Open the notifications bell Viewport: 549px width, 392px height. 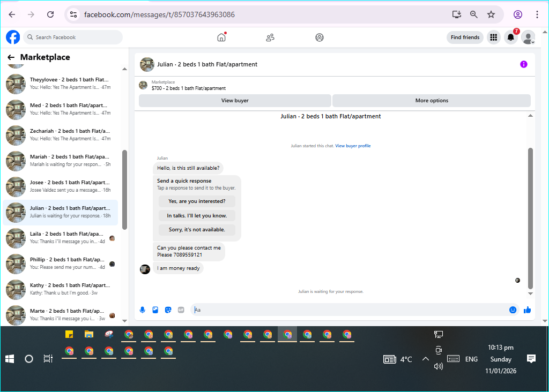511,37
